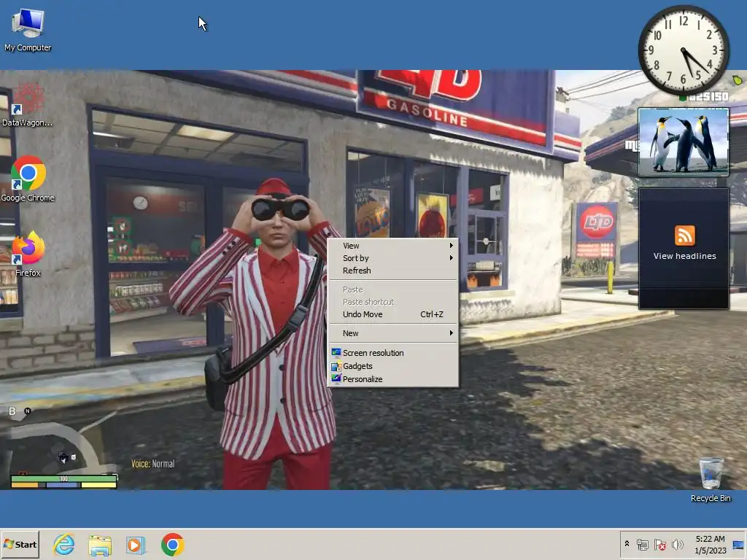Select the Google Chrome desktop shortcut
Image resolution: width=747 pixels, height=560 pixels.
point(28,178)
